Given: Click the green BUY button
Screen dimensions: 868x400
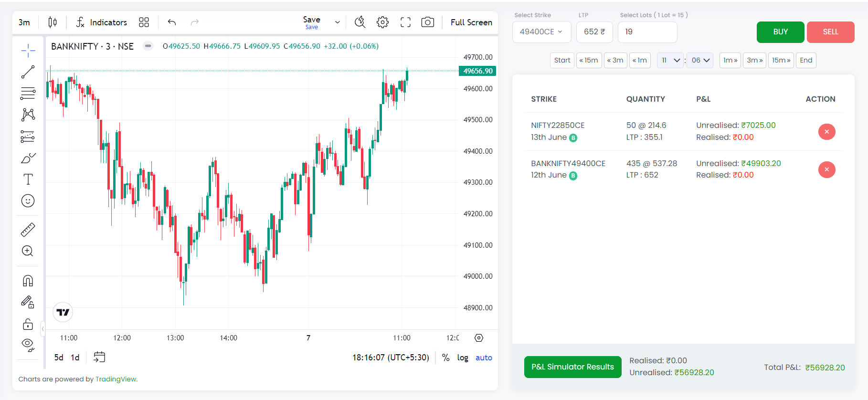Looking at the screenshot, I should pyautogui.click(x=780, y=32).
